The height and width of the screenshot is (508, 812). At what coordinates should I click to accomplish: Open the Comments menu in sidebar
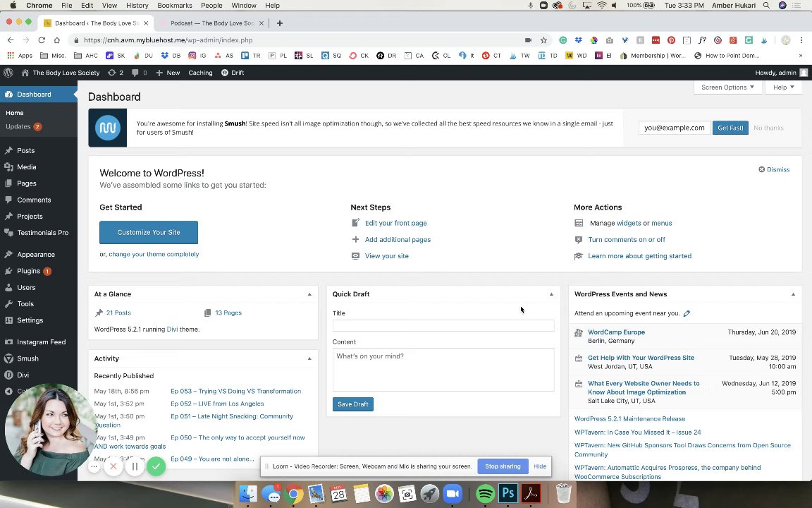coord(34,200)
